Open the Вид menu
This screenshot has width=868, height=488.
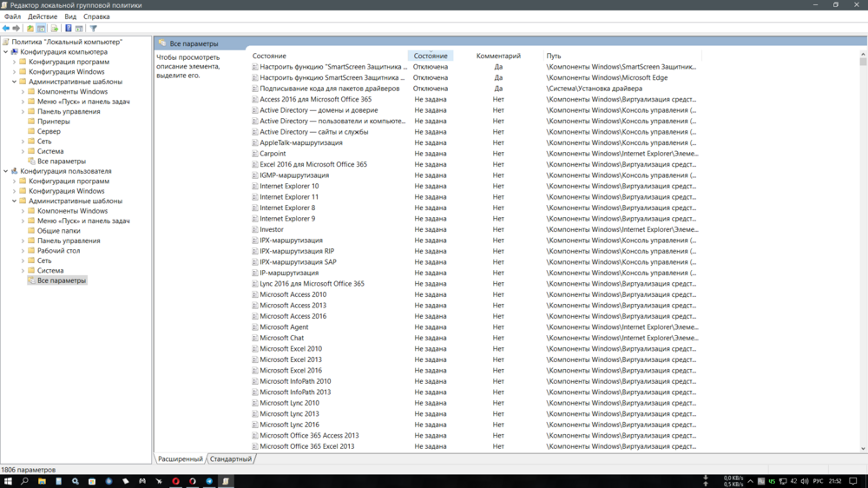tap(70, 16)
